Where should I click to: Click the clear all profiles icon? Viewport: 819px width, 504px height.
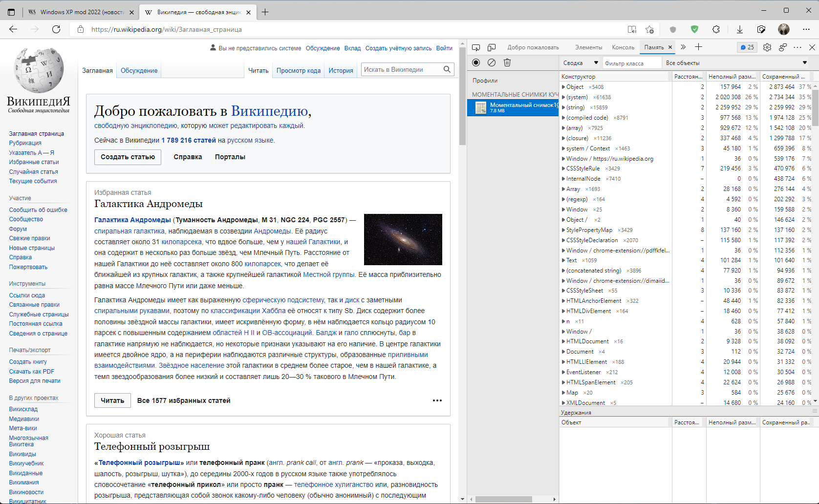tap(492, 63)
